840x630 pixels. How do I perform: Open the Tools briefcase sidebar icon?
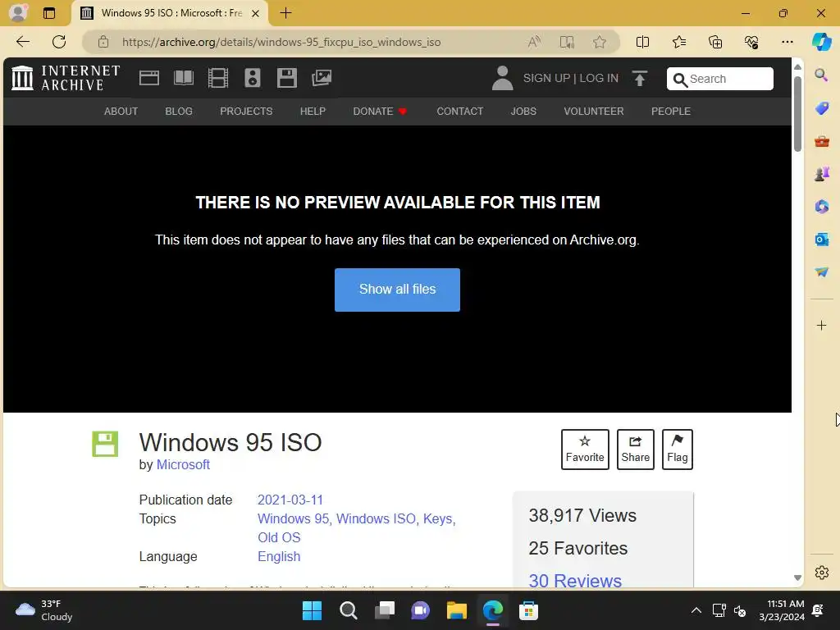pos(821,141)
